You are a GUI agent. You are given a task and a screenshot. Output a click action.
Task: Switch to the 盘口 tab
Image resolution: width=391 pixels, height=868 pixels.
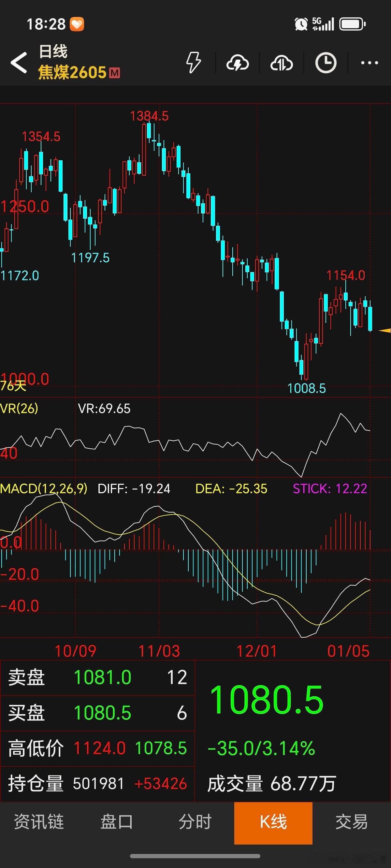click(117, 822)
